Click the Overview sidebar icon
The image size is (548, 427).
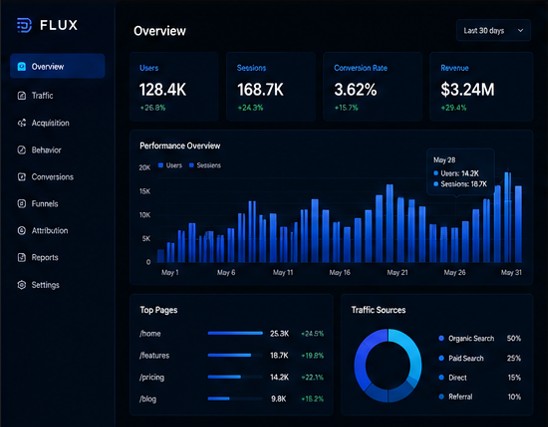tap(22, 66)
